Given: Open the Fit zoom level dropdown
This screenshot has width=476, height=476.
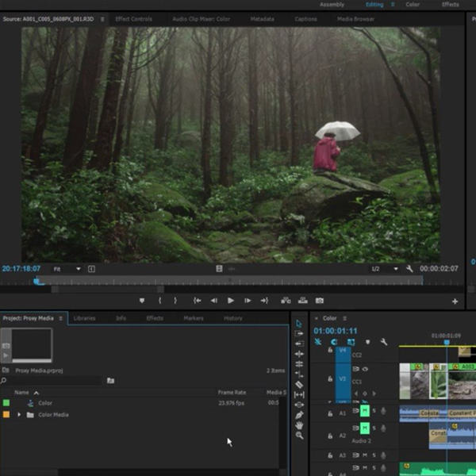Looking at the screenshot, I should (x=67, y=269).
